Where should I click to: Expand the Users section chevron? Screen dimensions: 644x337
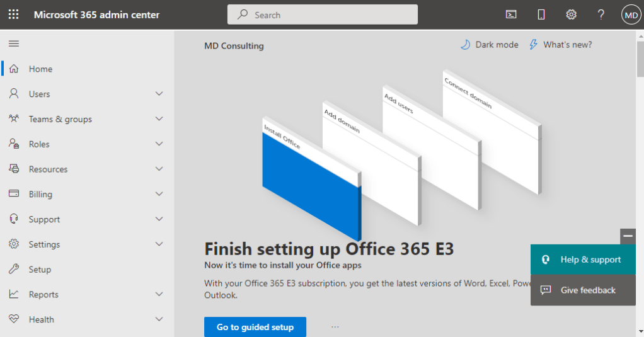pyautogui.click(x=159, y=94)
